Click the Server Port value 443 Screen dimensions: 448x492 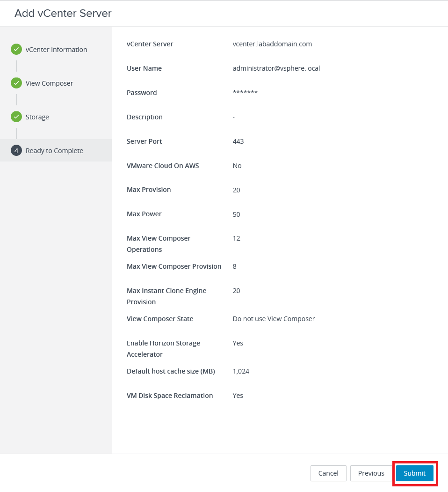click(238, 141)
